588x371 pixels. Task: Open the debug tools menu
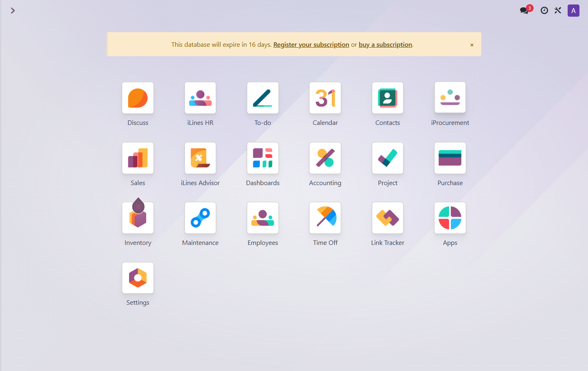point(558,11)
